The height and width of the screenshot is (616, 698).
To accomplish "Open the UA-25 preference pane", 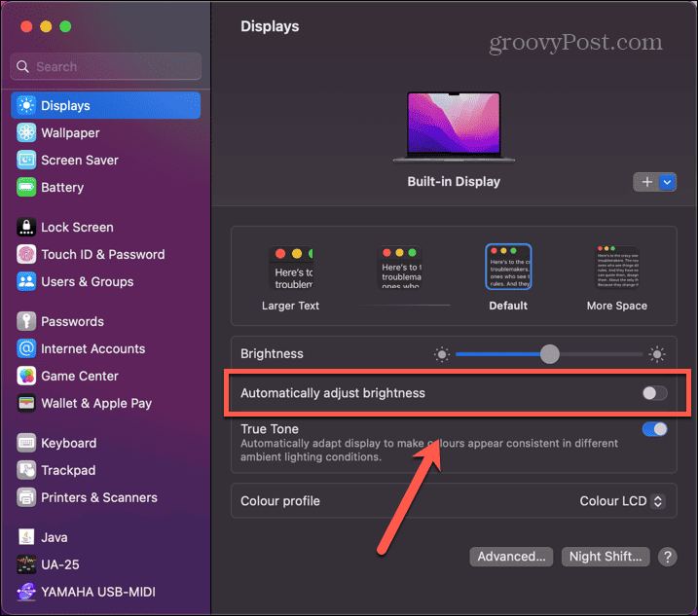I will [x=105, y=564].
